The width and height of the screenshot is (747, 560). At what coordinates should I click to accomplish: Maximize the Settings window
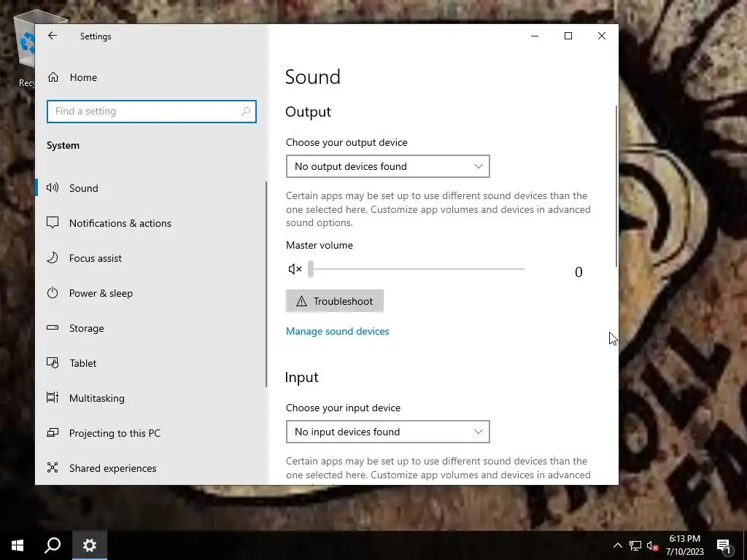[x=568, y=36]
